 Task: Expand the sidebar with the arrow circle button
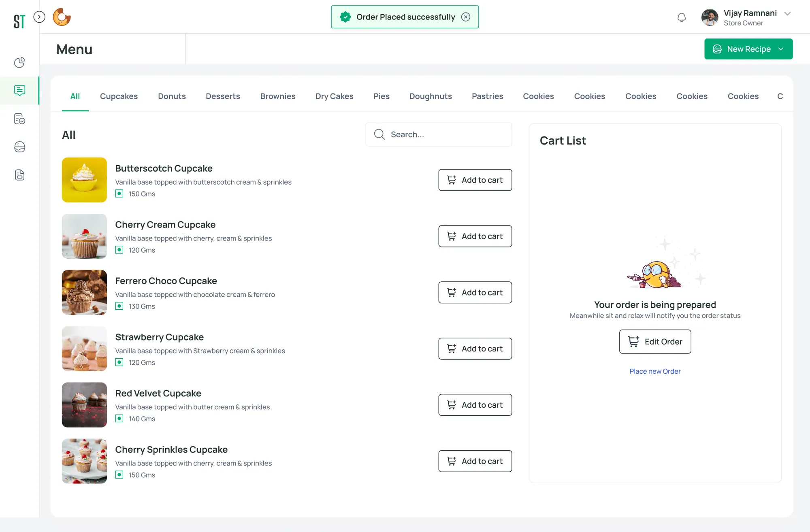pos(39,17)
